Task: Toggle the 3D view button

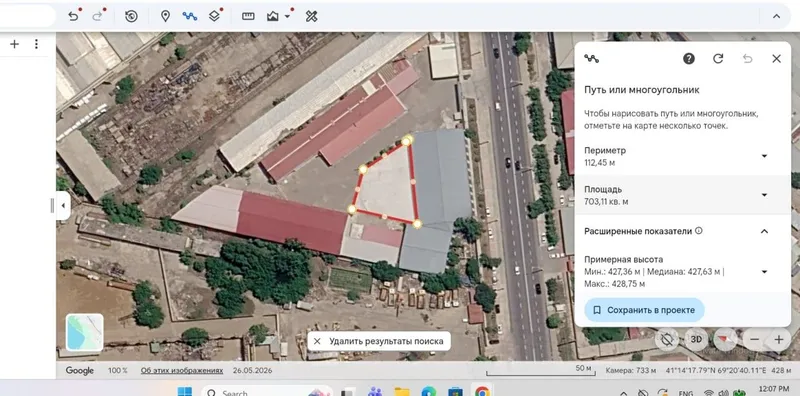Action: pos(696,339)
